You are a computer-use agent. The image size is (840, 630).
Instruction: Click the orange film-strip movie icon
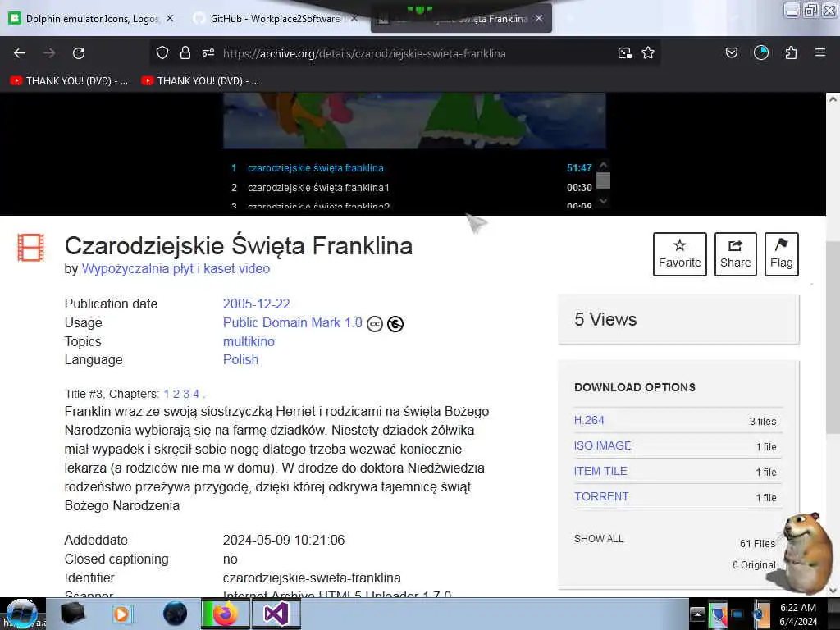tap(30, 248)
